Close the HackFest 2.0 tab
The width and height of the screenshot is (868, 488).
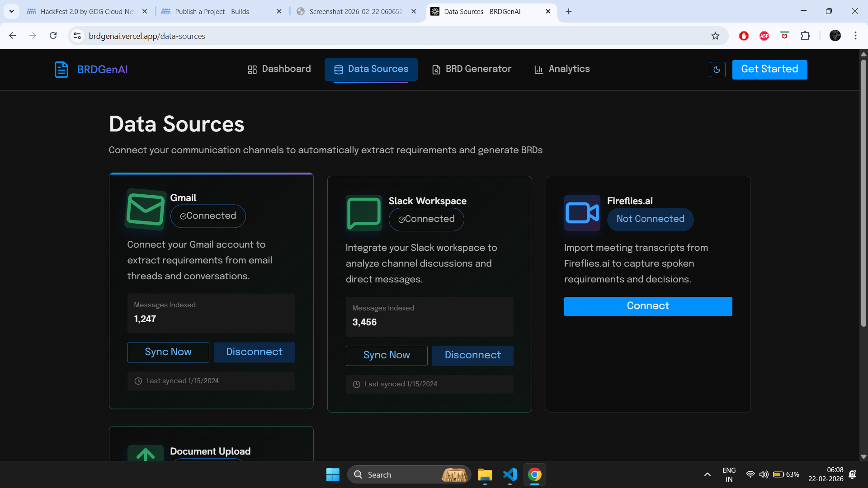coord(145,11)
